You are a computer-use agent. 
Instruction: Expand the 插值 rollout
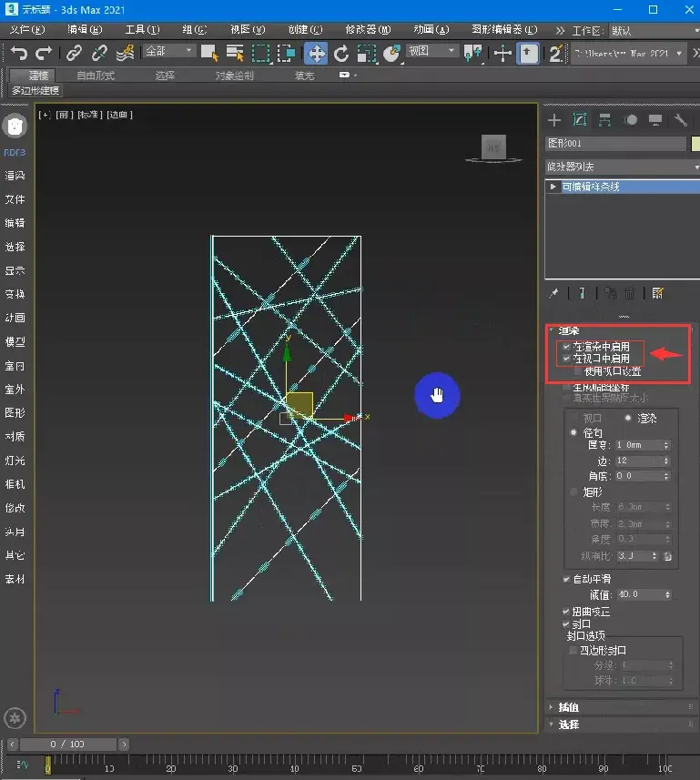(x=568, y=707)
